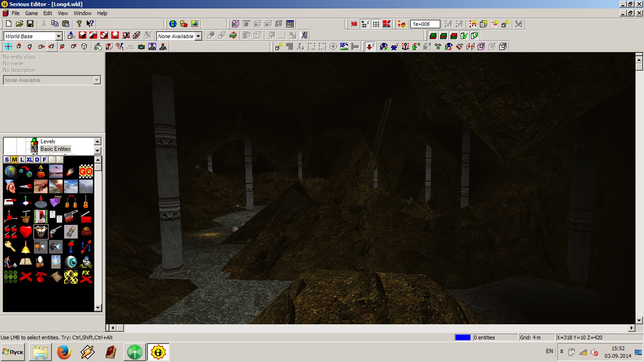Click the globe icon in the top toolbar
This screenshot has width=644, height=362.
pos(173,24)
